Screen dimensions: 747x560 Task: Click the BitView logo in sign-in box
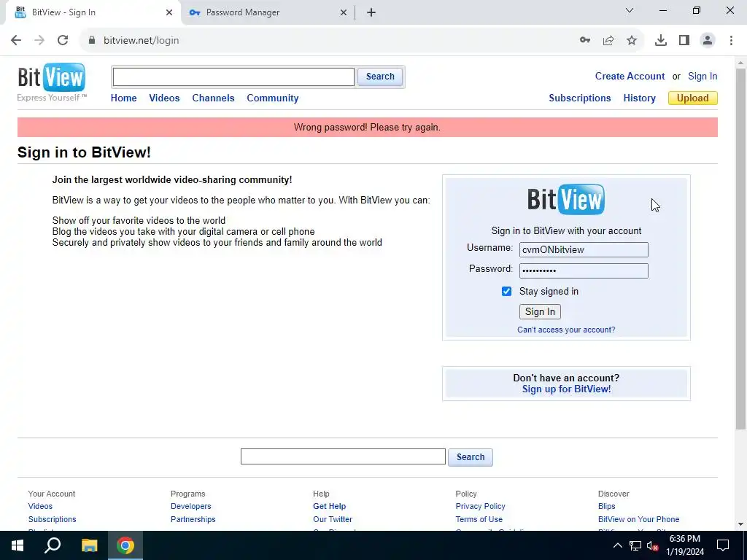click(x=566, y=199)
